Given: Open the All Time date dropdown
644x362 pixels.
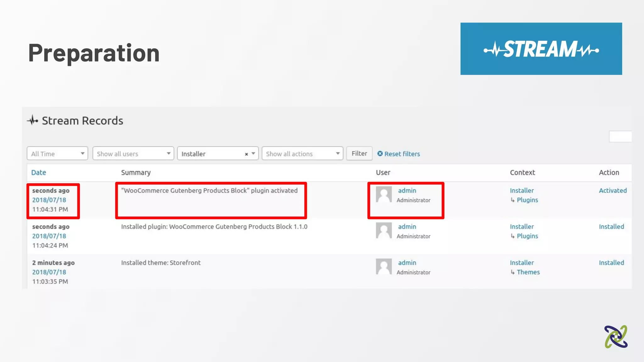Looking at the screenshot, I should point(57,154).
